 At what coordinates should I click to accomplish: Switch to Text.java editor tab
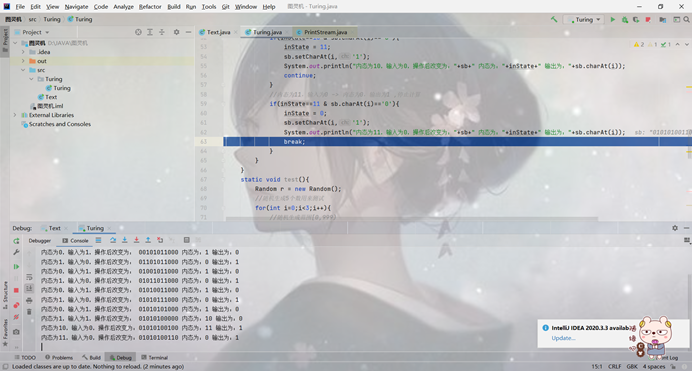click(218, 32)
